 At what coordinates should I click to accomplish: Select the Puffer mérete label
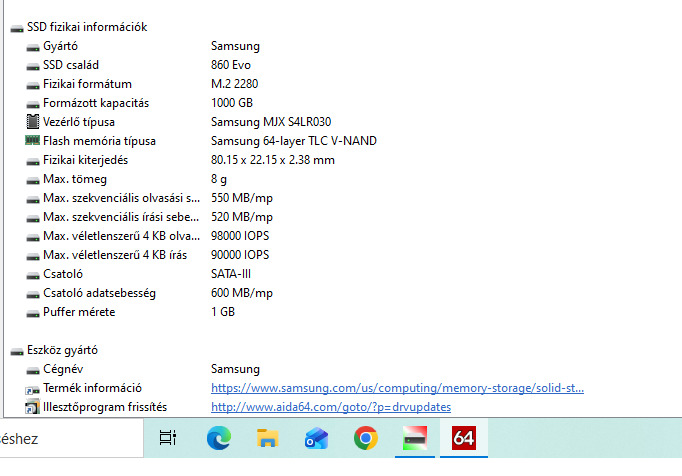[x=79, y=312]
